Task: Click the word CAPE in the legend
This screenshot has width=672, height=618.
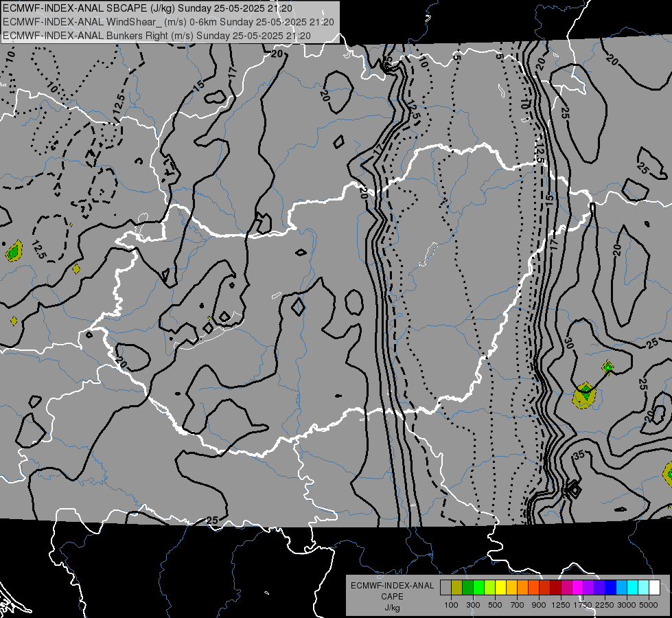Action: (392, 597)
